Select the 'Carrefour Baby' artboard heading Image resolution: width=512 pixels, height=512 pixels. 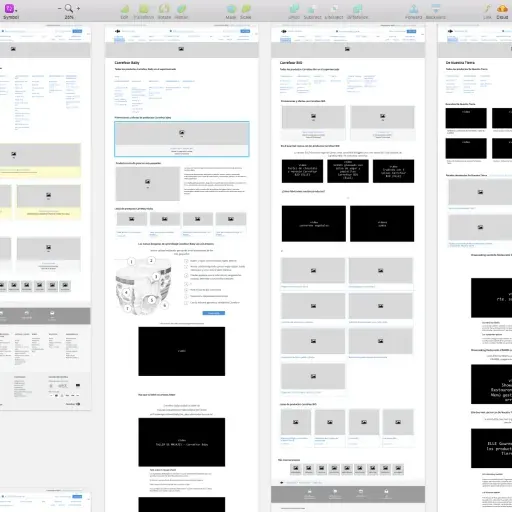click(x=127, y=63)
